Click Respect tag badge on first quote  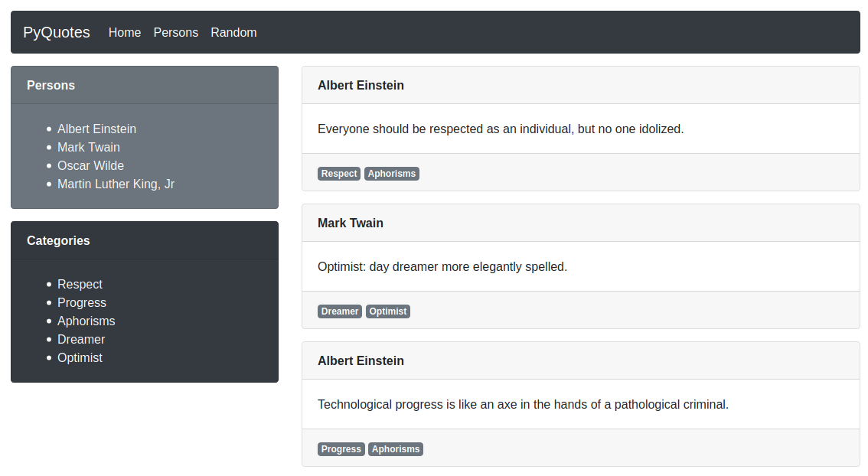pos(339,174)
